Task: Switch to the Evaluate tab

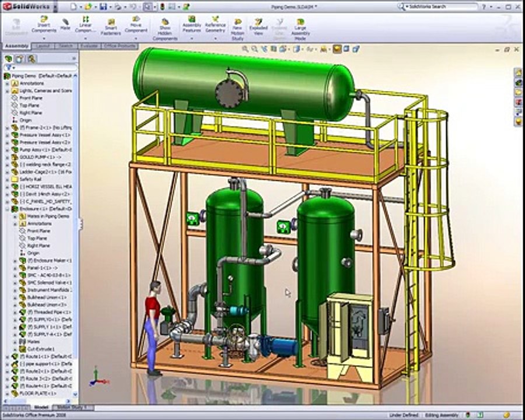Action: (x=89, y=46)
